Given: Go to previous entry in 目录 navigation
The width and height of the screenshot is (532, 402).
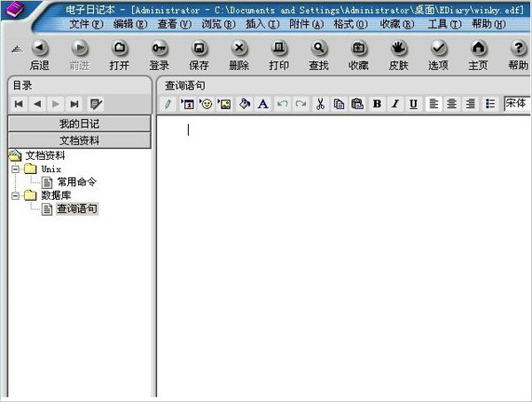Looking at the screenshot, I should [37, 104].
